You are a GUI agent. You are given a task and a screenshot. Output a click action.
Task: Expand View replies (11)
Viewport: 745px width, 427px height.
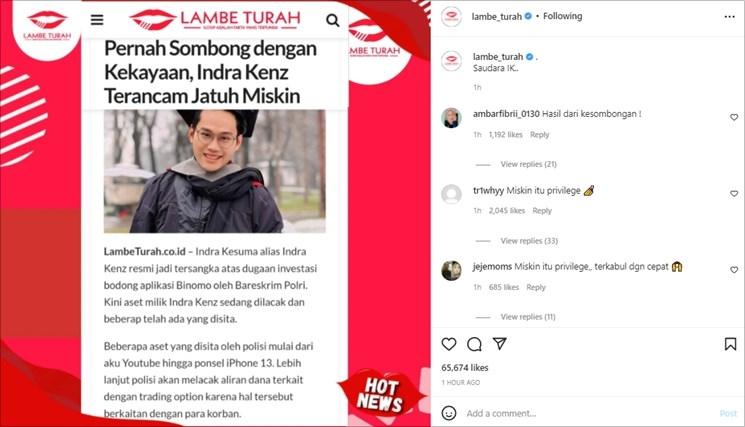click(x=528, y=317)
